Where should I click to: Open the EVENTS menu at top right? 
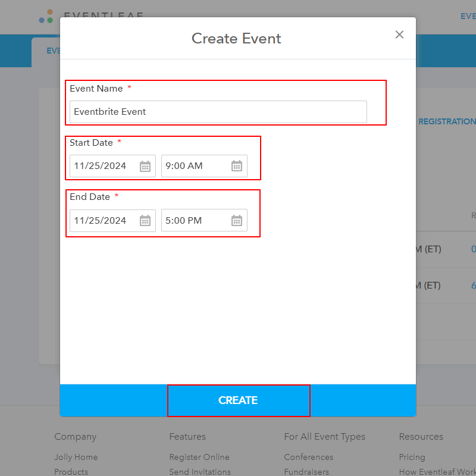coord(468,16)
